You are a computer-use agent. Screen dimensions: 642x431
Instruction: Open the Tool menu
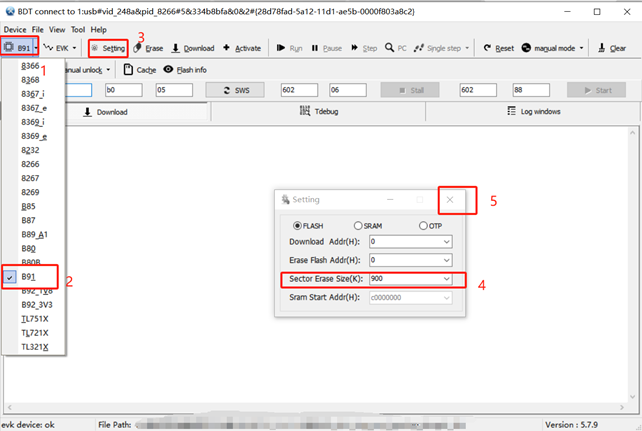tap(78, 30)
